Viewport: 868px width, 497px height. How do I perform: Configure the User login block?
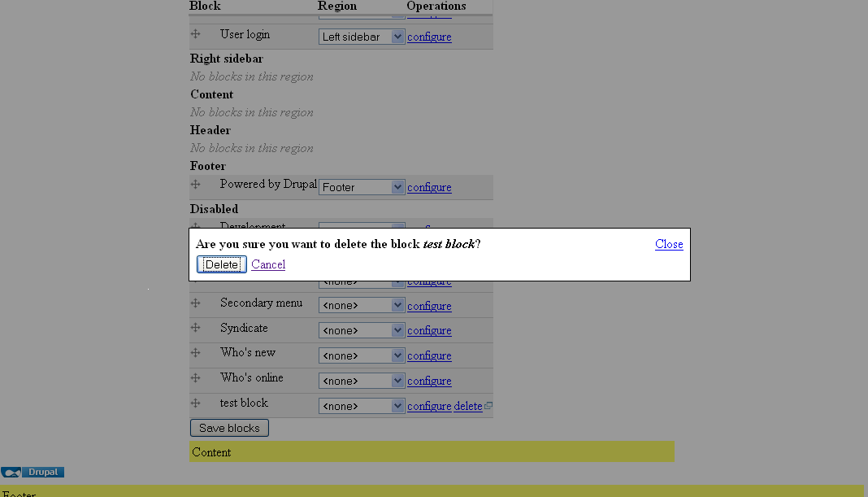(x=429, y=37)
